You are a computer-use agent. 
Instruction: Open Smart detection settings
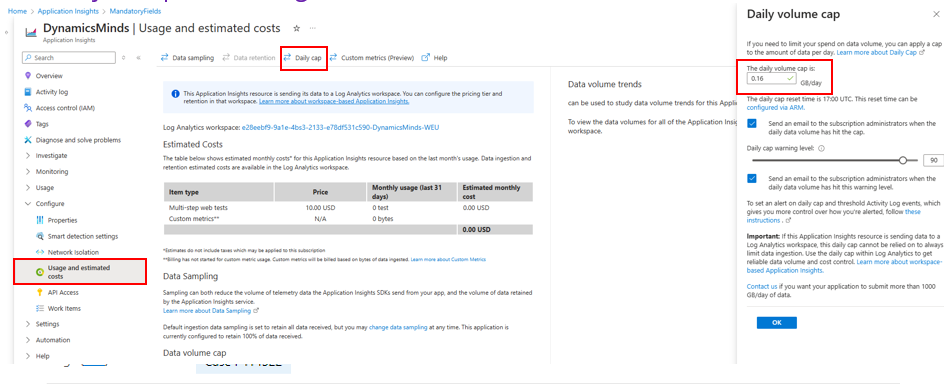(x=82, y=236)
